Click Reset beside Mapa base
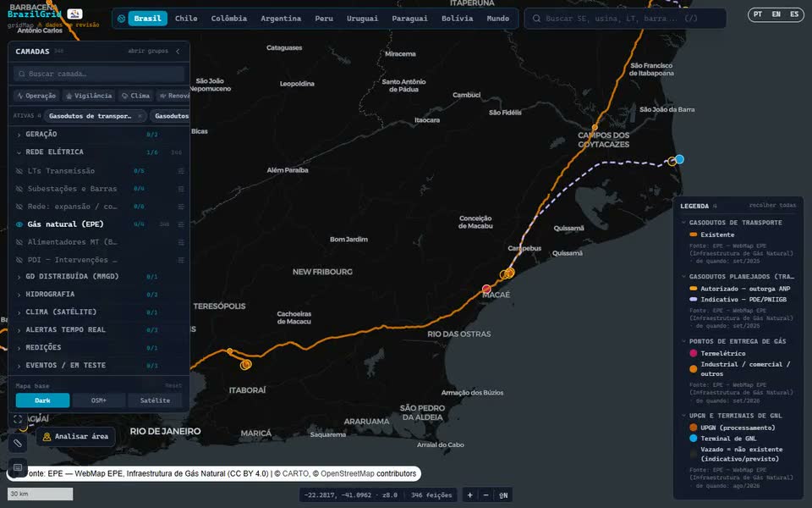Image resolution: width=812 pixels, height=508 pixels. coord(173,386)
